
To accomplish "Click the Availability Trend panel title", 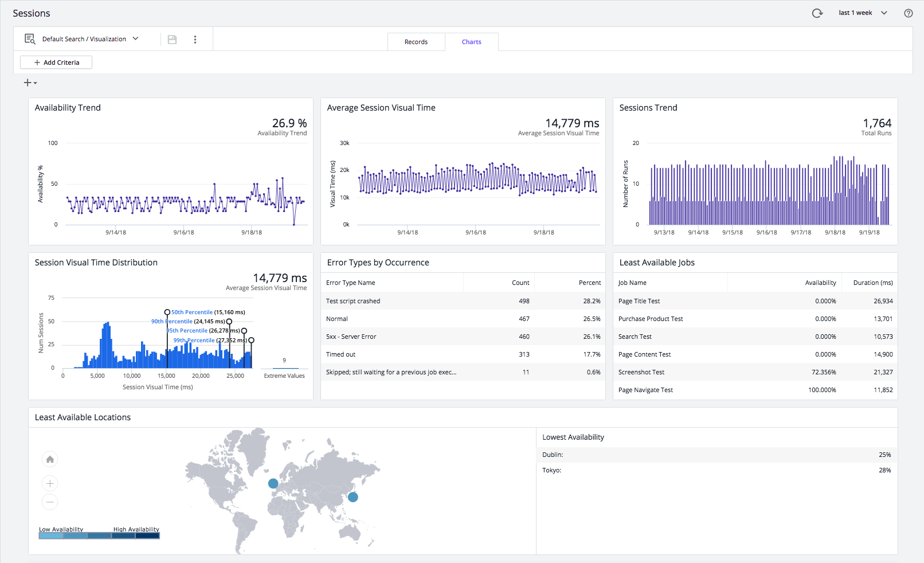I will (68, 108).
